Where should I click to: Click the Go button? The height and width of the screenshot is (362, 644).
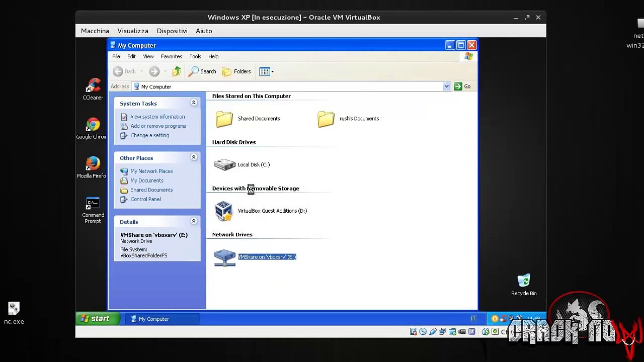(x=462, y=86)
